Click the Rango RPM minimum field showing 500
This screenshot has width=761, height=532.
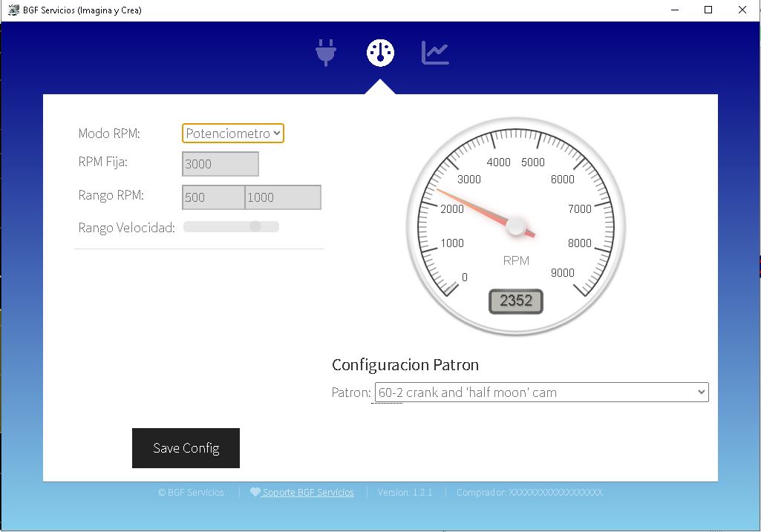[x=213, y=197]
